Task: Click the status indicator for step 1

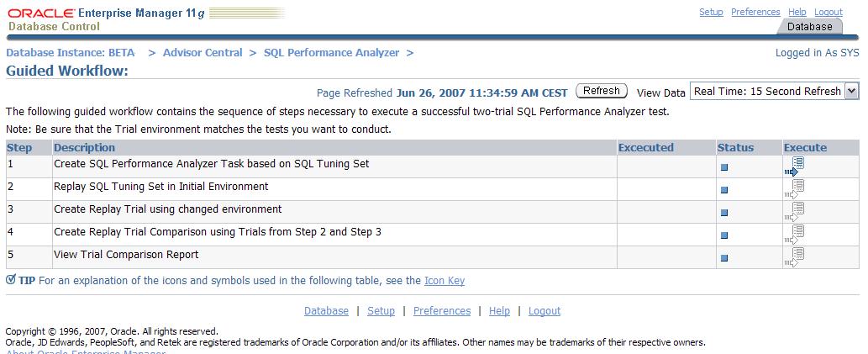Action: click(724, 167)
